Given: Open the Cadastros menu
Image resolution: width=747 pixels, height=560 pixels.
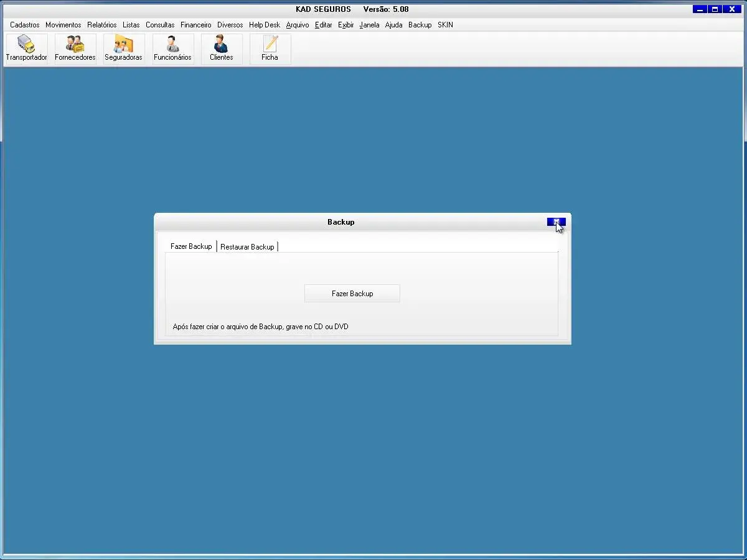Looking at the screenshot, I should [25, 25].
